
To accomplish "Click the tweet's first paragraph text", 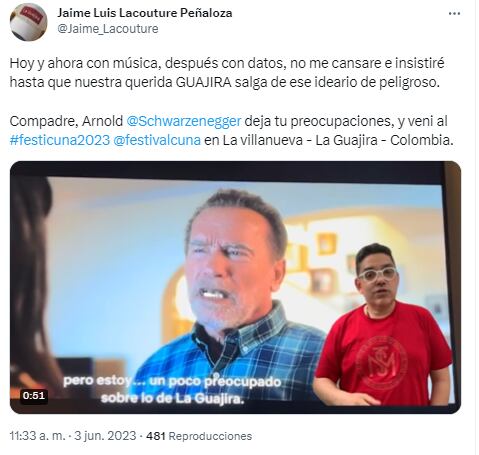I will pyautogui.click(x=227, y=73).
